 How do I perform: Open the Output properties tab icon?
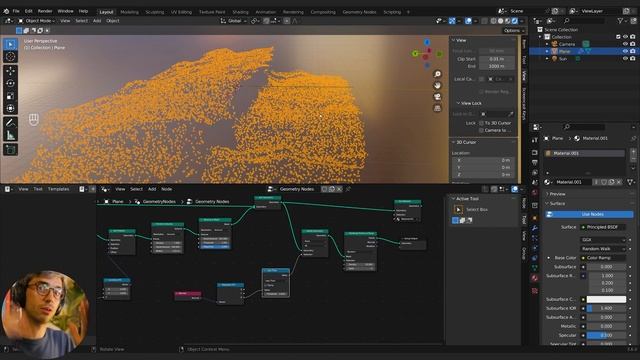[x=535, y=162]
